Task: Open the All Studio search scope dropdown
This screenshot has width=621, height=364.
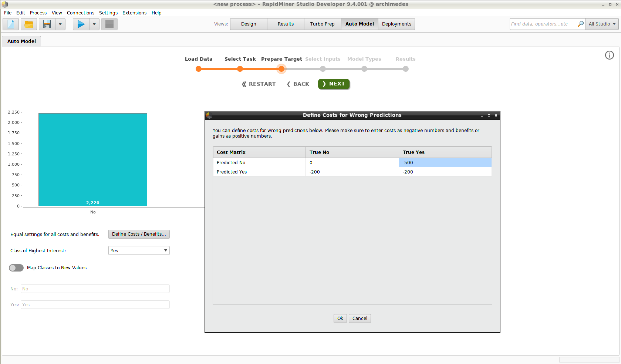Action: tap(603, 24)
